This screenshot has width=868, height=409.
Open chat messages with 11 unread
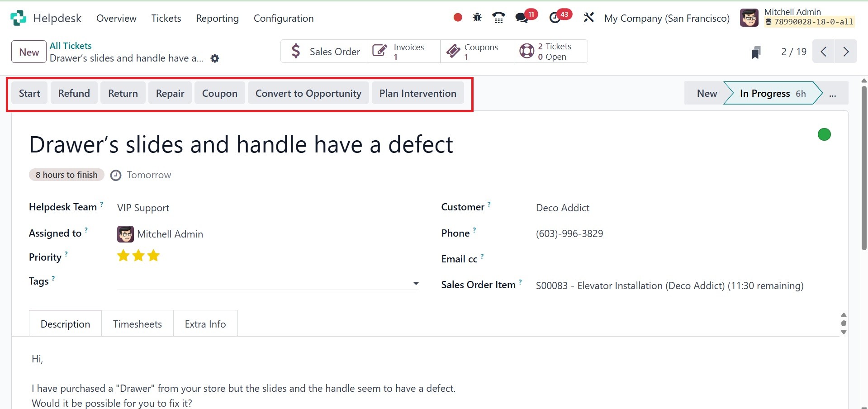pos(522,18)
